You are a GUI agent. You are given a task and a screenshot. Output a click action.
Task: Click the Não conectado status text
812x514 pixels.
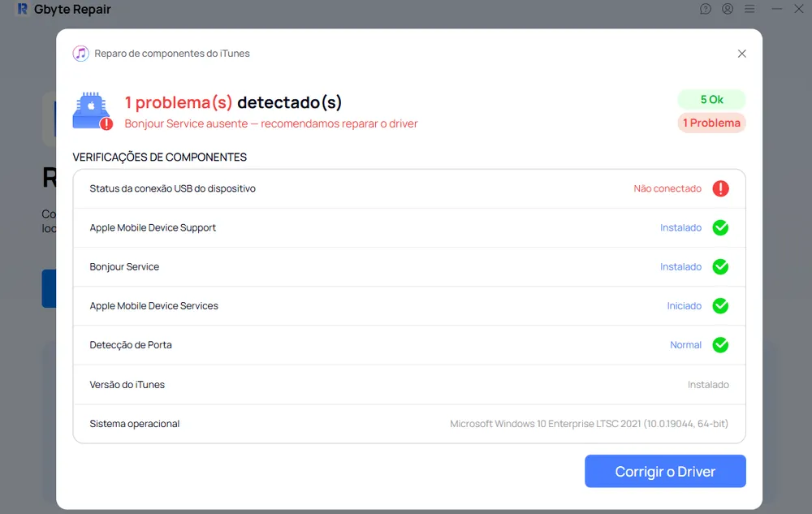click(667, 188)
